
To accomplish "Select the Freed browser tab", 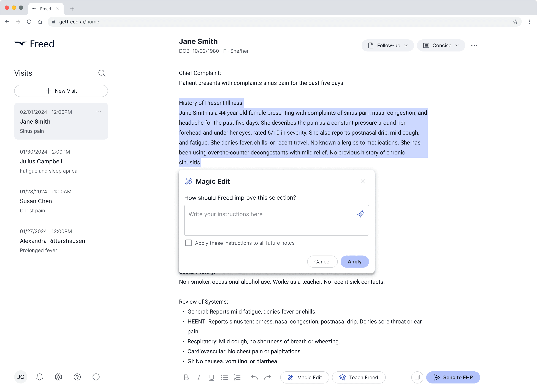I will point(46,9).
